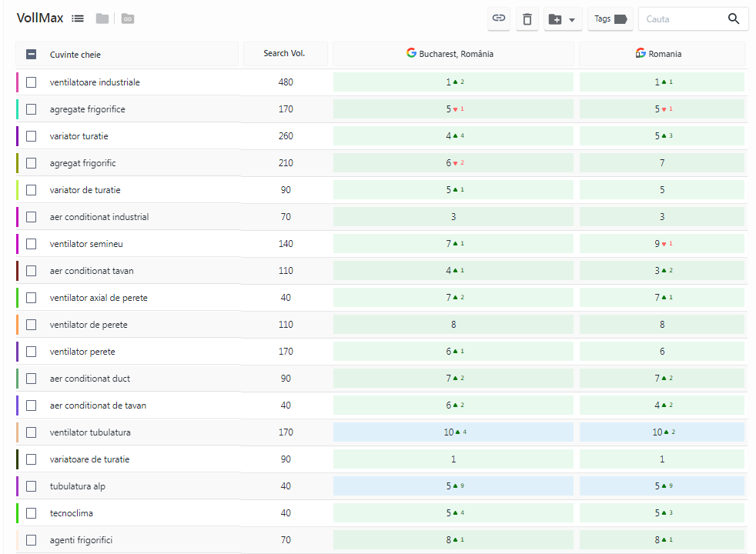Open the agregate frigorifice keyword link
The width and height of the screenshot is (756, 554).
coord(87,109)
